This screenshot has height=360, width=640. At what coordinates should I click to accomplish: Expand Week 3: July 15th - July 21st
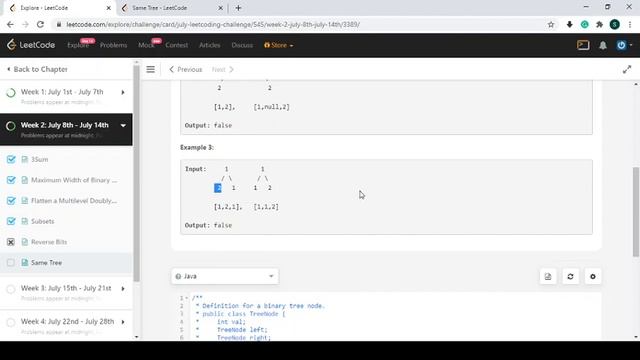(x=123, y=289)
